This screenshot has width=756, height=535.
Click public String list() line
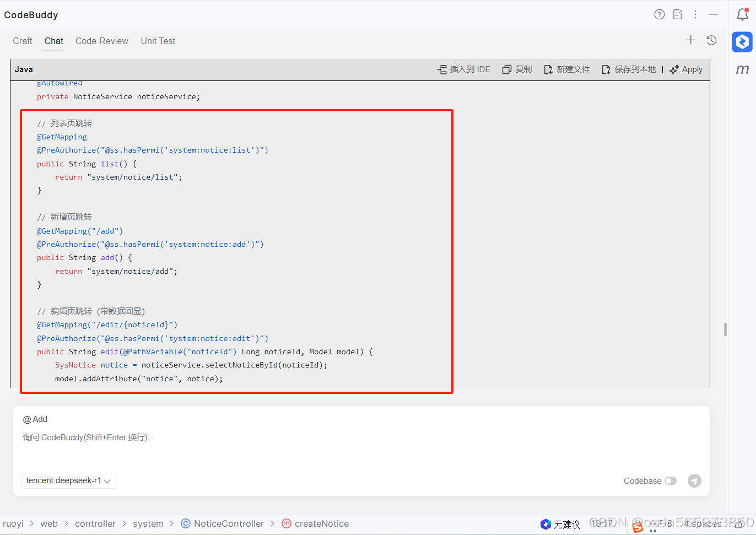87,164
